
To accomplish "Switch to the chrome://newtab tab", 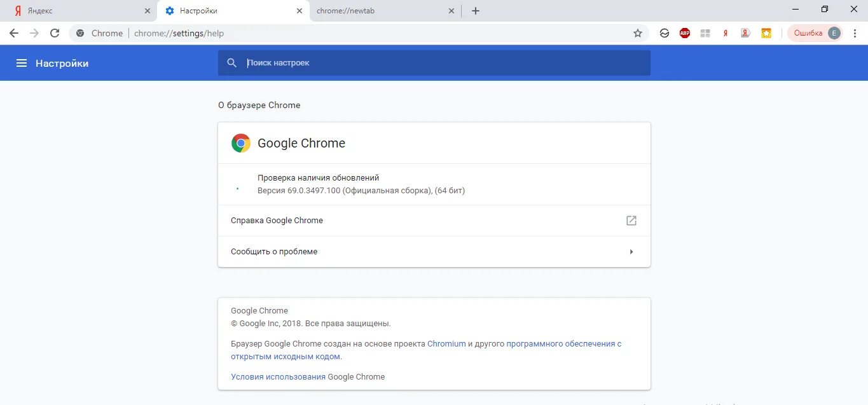I will click(x=382, y=11).
